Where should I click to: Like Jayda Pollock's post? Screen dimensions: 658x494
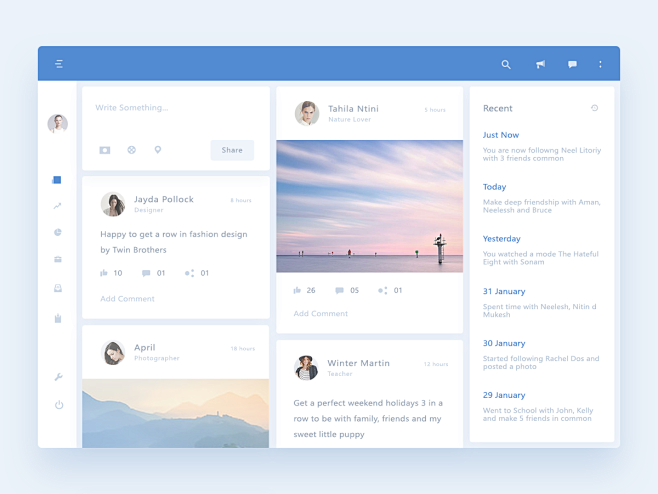[104, 273]
